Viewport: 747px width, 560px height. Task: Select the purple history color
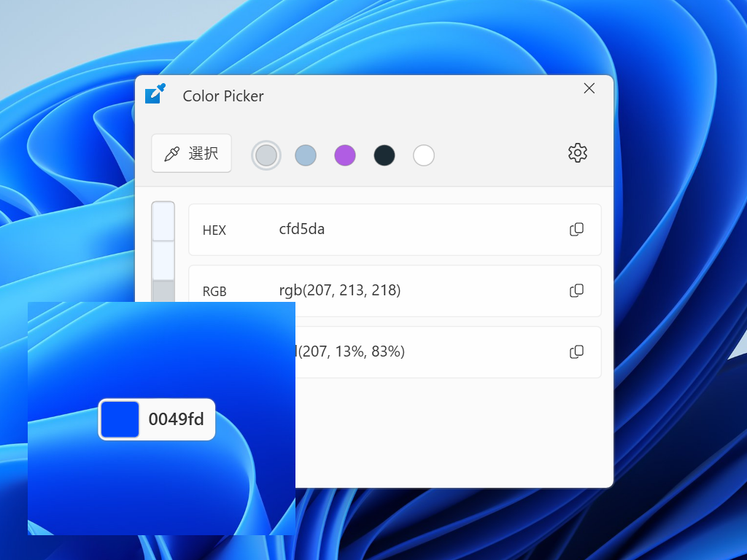345,155
